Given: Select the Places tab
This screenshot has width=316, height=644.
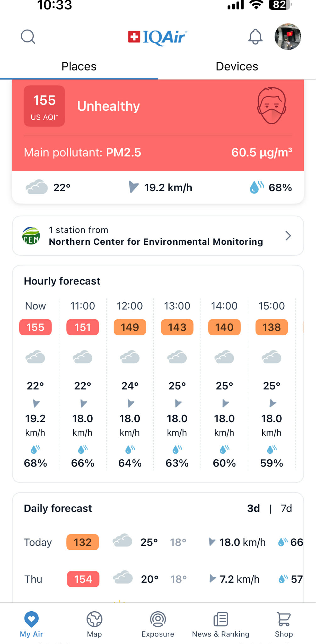Looking at the screenshot, I should pos(79,66).
